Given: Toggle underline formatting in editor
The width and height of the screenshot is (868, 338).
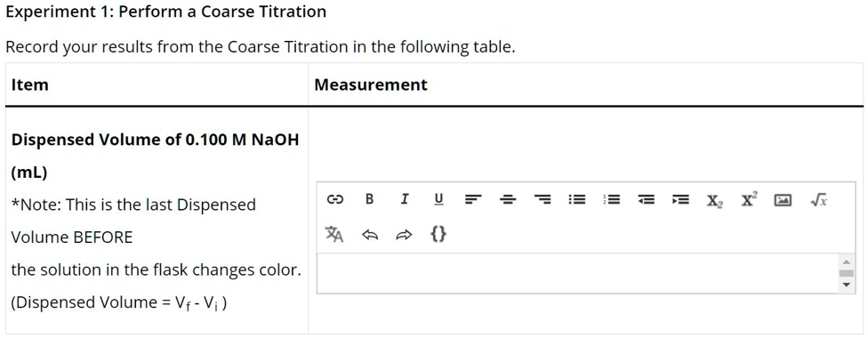Looking at the screenshot, I should 439,199.
